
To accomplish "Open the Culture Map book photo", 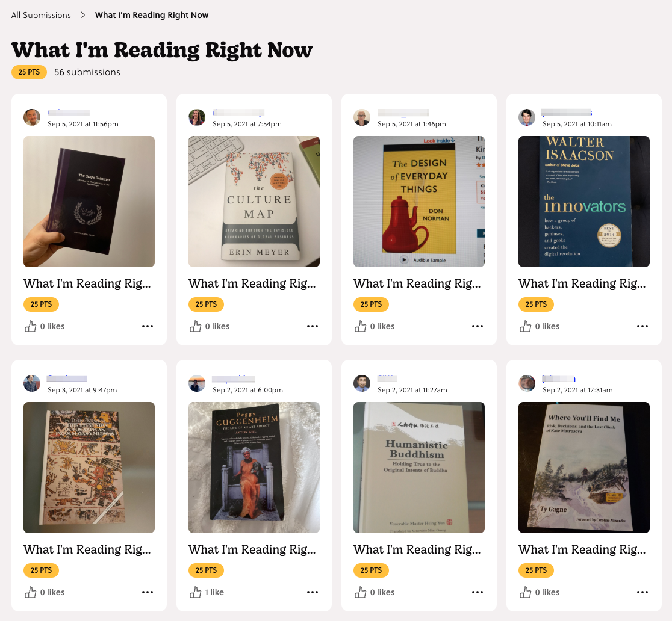I will coord(254,202).
